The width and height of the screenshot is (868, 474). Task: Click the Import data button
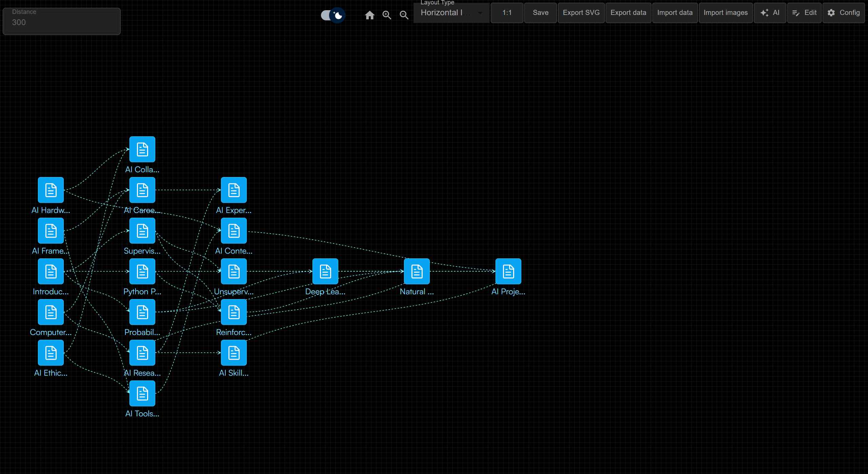click(x=674, y=13)
